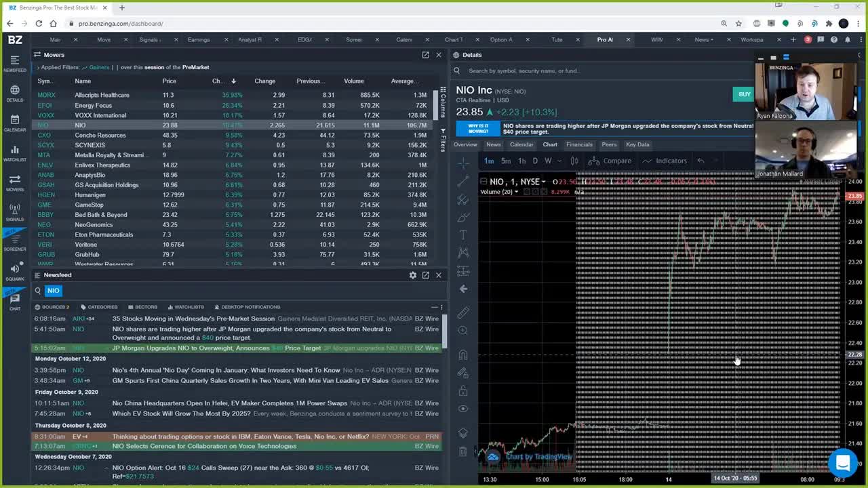Open the Overview details tab

point(465,144)
